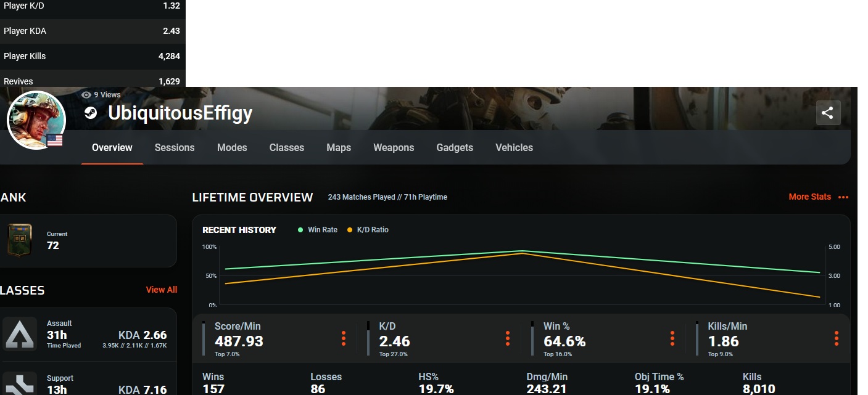Go to the Maps tab

coord(339,147)
